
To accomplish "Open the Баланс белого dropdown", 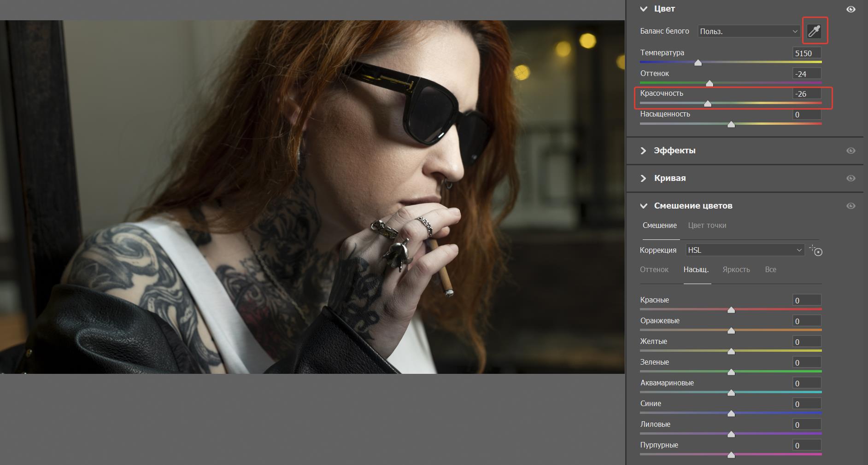I will [749, 31].
